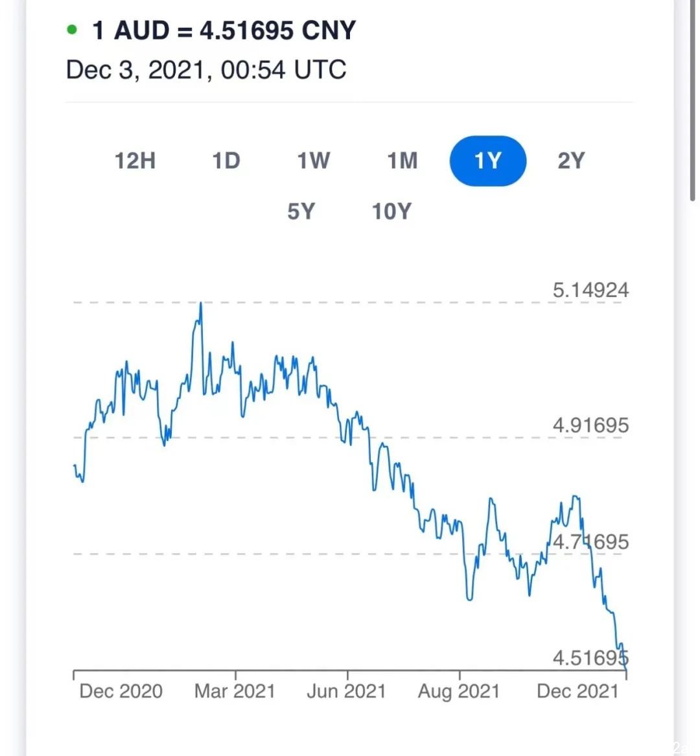Click the Jun 2021 axis label
Image resolution: width=700 pixels, height=756 pixels.
coord(346,691)
